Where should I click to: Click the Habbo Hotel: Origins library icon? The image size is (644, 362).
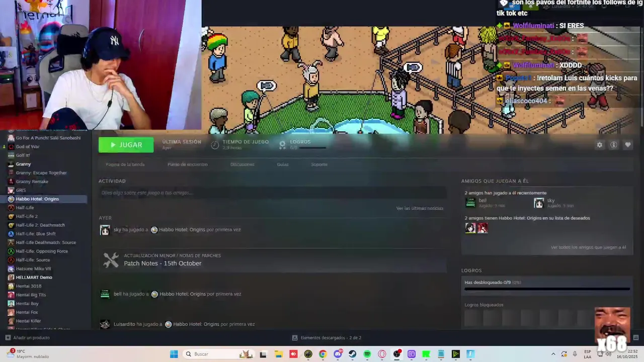point(11,199)
